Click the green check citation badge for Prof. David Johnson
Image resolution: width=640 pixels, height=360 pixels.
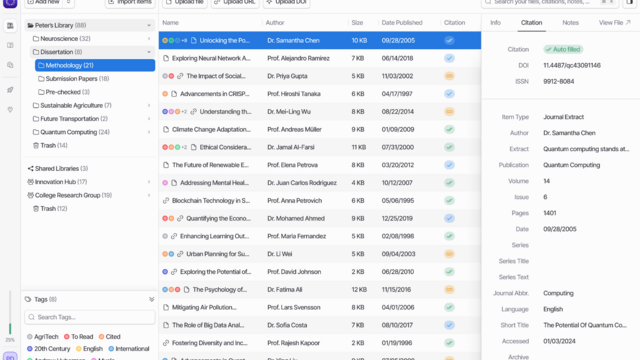coord(449,272)
